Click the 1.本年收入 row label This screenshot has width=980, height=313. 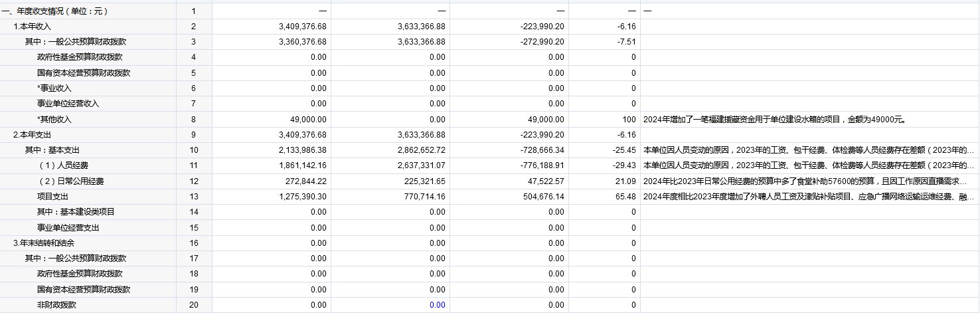[x=33, y=26]
